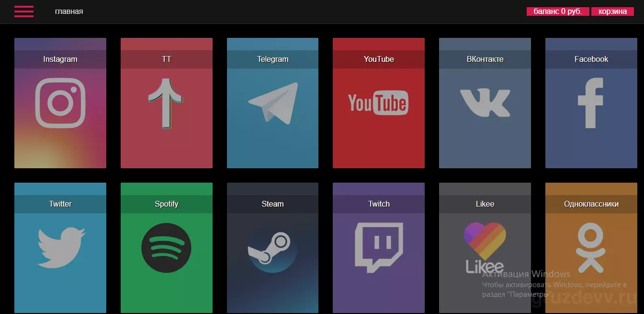Select the Facebook card title

click(x=591, y=59)
